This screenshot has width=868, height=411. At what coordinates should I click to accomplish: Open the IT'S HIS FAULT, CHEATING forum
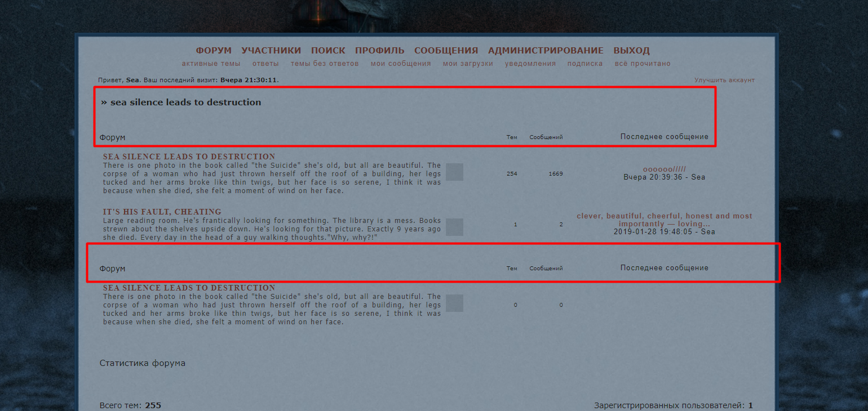(162, 212)
